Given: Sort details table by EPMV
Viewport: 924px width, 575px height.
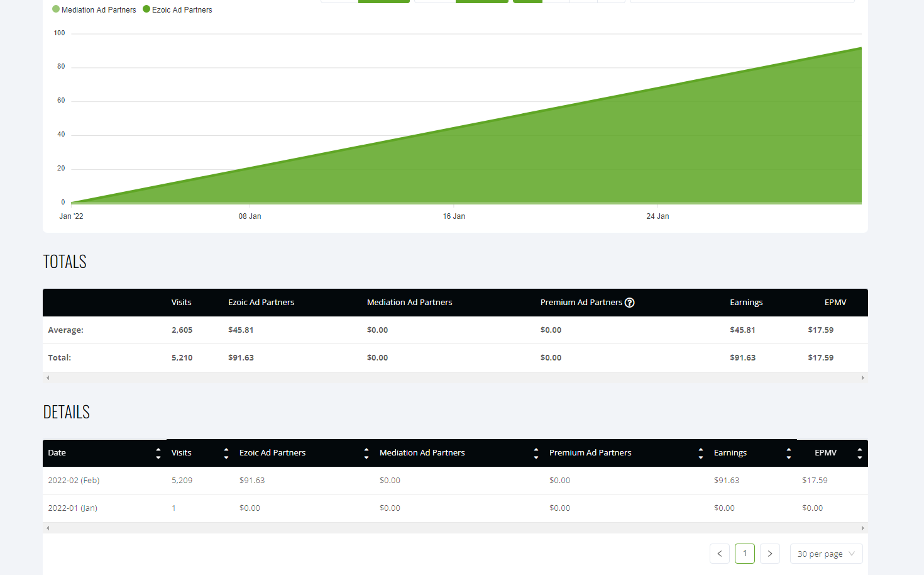Looking at the screenshot, I should [860, 453].
